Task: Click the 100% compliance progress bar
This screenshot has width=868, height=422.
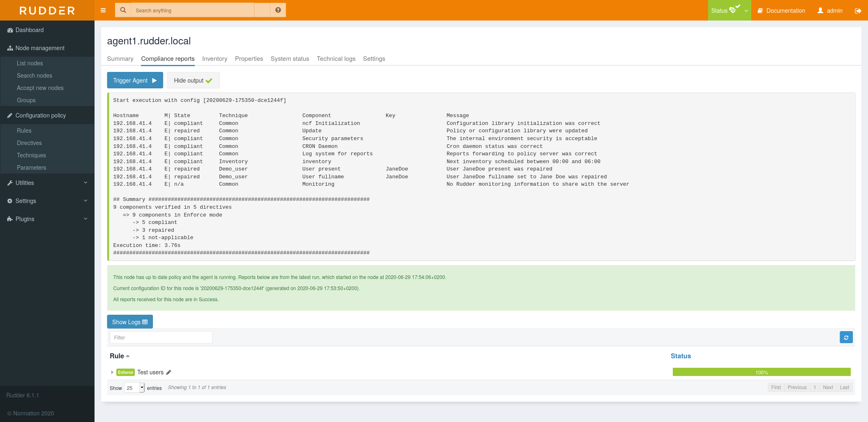Action: tap(761, 372)
